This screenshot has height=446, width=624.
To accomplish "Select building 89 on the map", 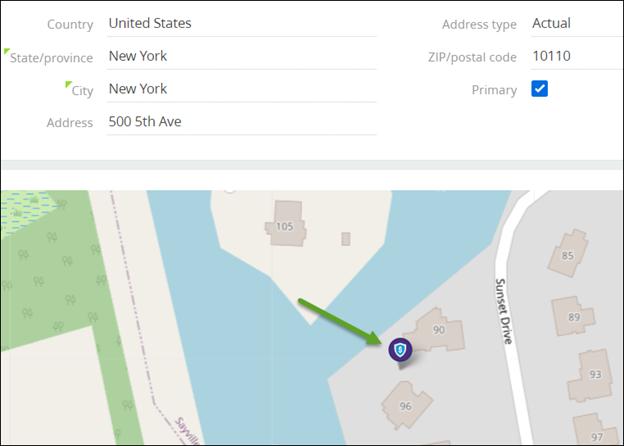I will [574, 316].
